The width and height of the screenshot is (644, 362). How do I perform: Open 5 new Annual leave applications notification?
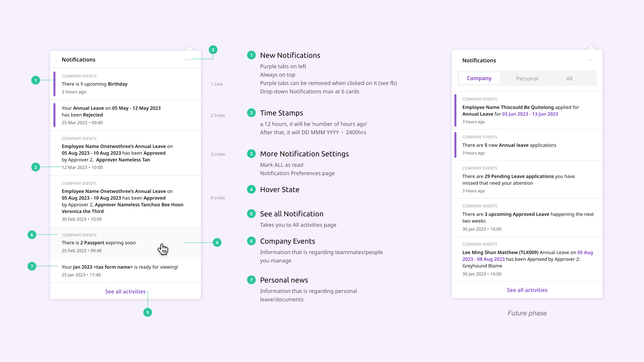pos(509,145)
